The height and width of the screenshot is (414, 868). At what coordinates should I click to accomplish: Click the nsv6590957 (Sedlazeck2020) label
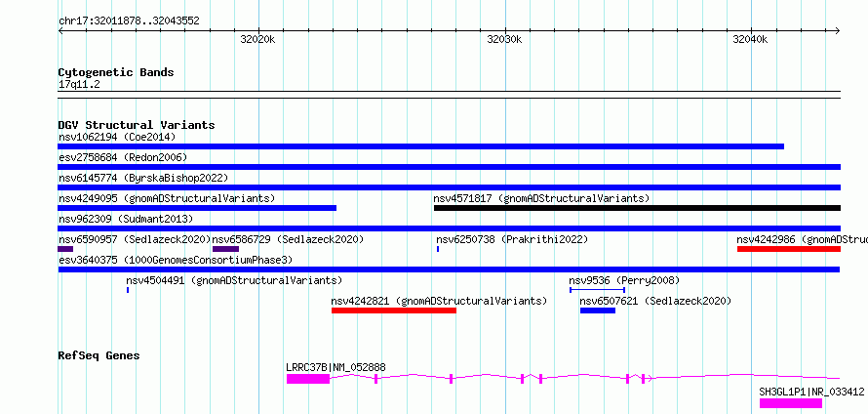[x=135, y=239]
